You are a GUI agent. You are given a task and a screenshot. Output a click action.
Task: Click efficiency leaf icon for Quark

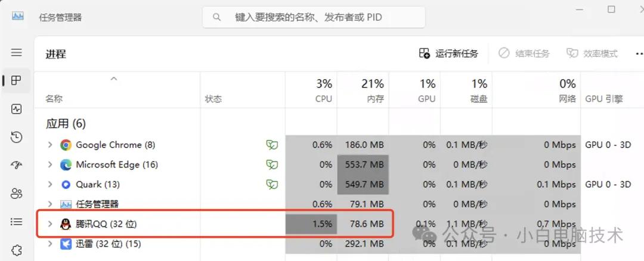[272, 184]
